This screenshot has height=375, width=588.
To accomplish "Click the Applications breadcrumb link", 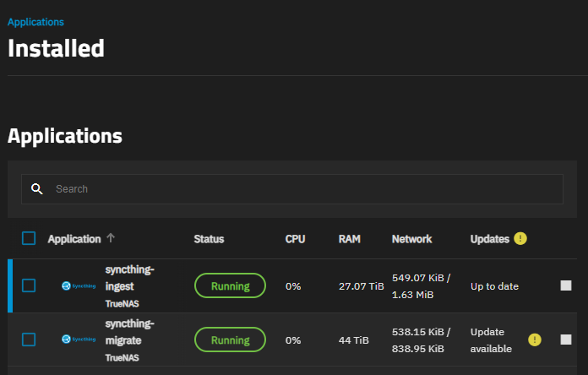I will (35, 22).
